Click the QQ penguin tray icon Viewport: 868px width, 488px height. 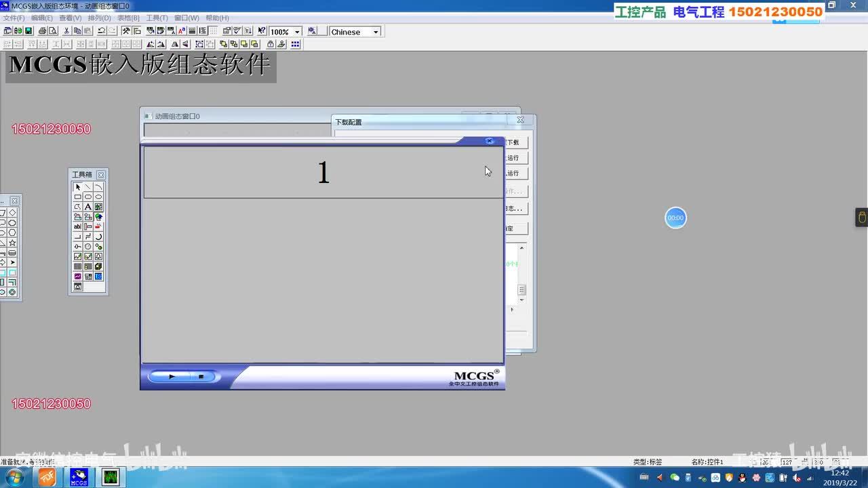[743, 478]
